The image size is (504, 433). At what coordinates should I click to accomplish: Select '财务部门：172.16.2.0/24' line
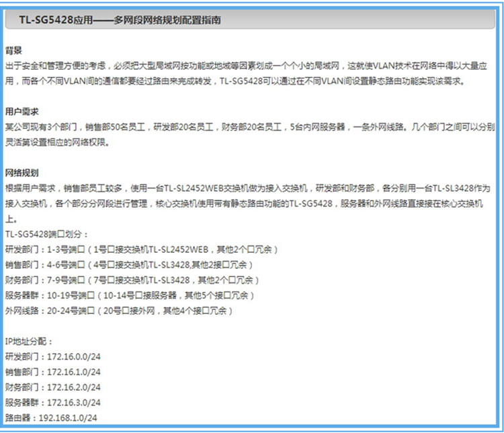53,387
